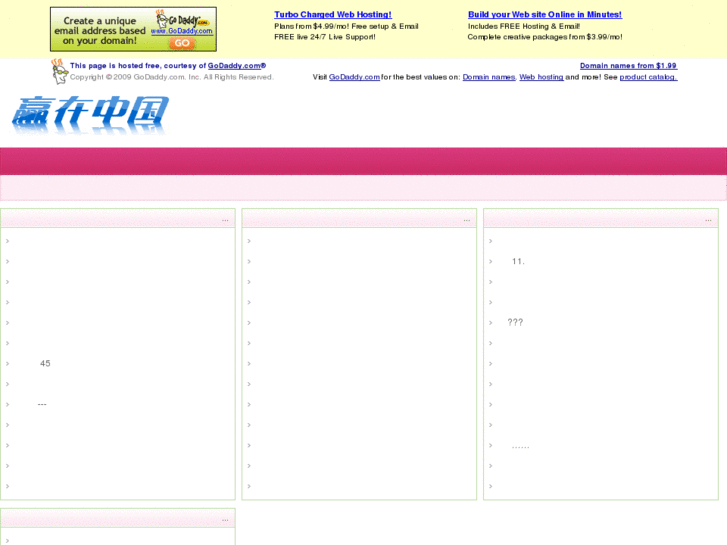Click the '......' entry in third panel

pos(520,447)
